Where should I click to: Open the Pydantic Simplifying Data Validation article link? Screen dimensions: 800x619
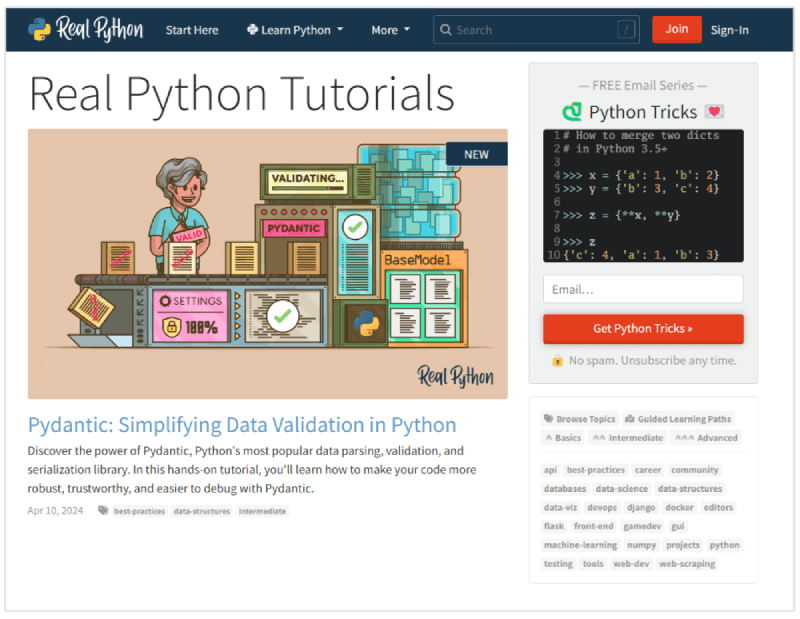242,425
